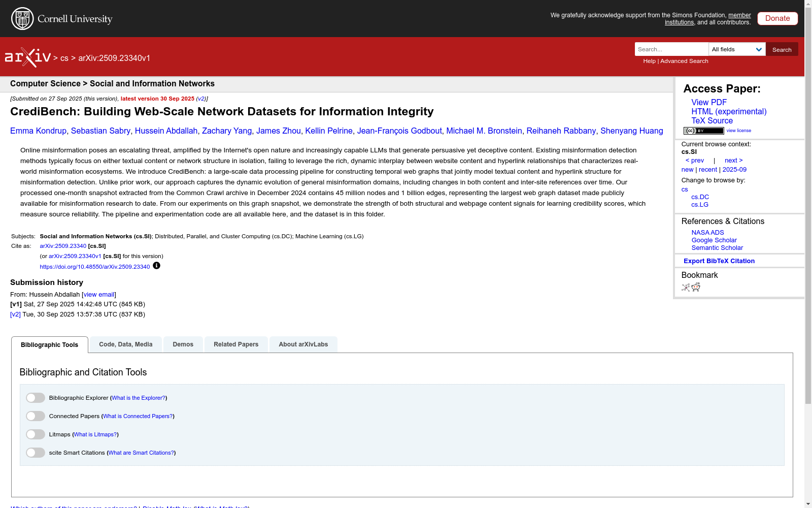Click the view license link
This screenshot has height=508, width=812.
pos(739,131)
